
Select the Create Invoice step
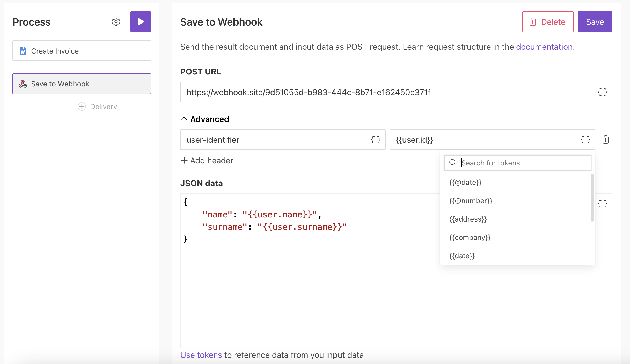[x=82, y=51]
